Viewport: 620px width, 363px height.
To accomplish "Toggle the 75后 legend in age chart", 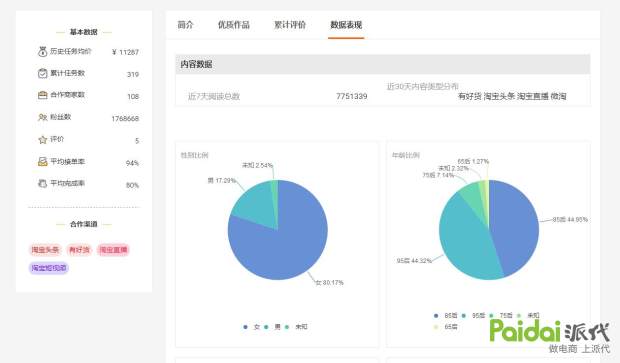I will (501, 316).
